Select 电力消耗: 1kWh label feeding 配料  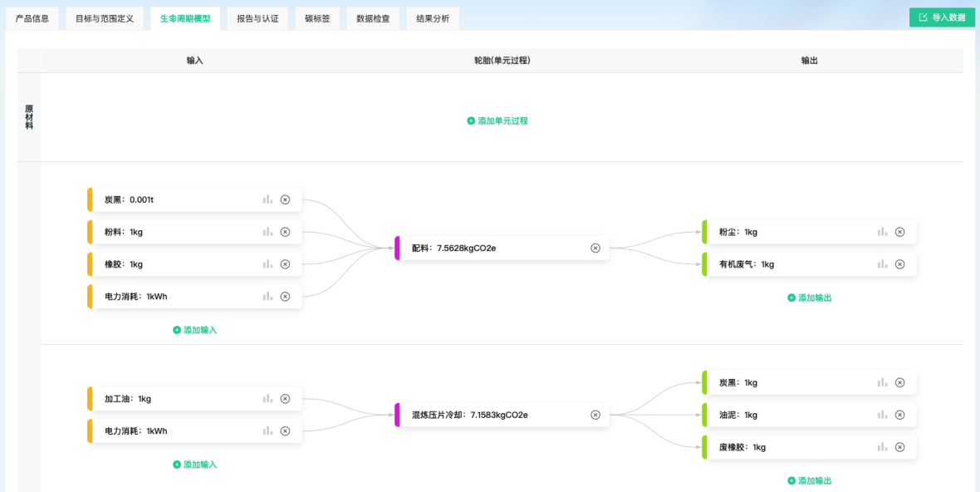(135, 297)
